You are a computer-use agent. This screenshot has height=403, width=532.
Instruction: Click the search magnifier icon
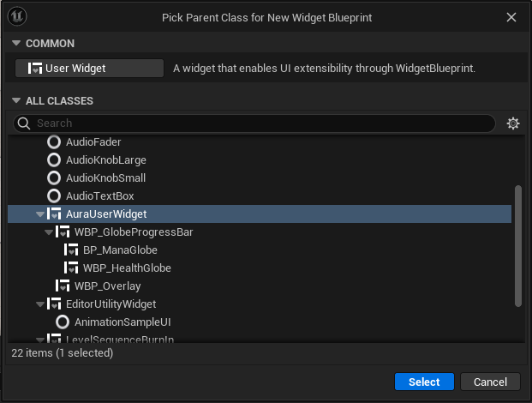click(x=24, y=123)
